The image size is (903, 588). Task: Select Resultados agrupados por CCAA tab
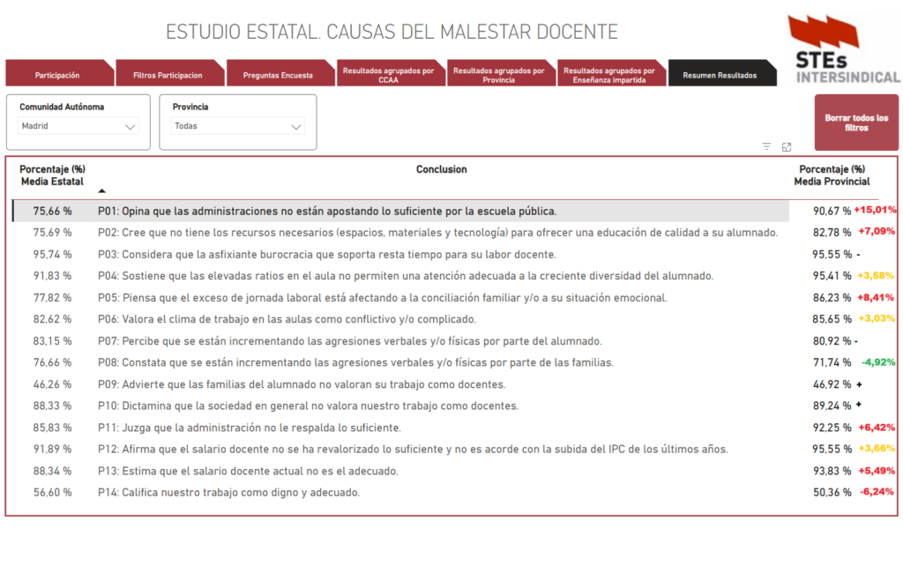[388, 75]
